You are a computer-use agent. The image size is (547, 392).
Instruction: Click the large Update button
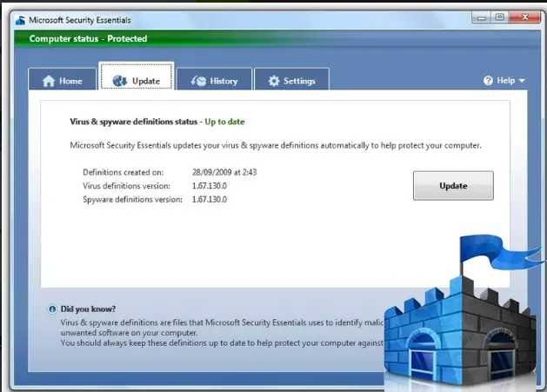(x=453, y=185)
